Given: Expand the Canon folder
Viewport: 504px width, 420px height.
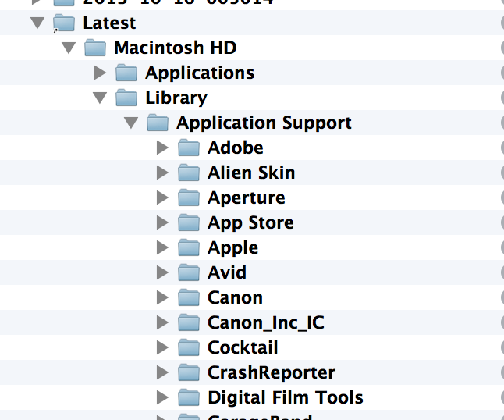Looking at the screenshot, I should coord(162,297).
